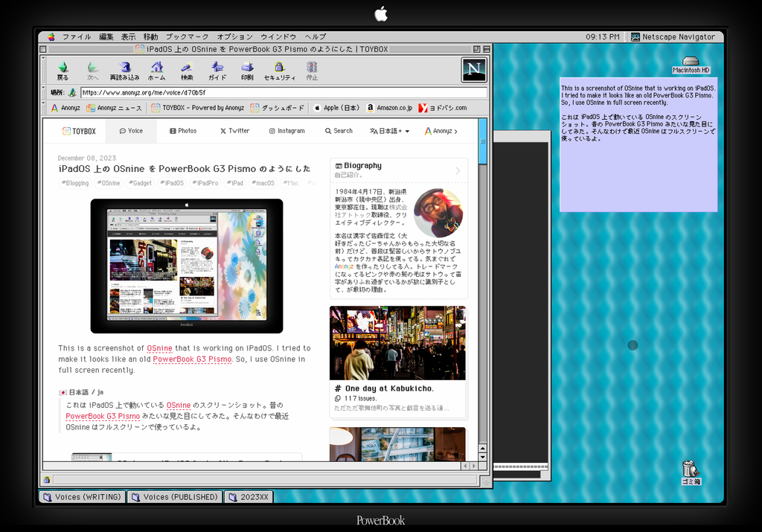Open the Voices (PUBLISHED) popup tab
The height and width of the screenshot is (532, 762).
point(174,497)
